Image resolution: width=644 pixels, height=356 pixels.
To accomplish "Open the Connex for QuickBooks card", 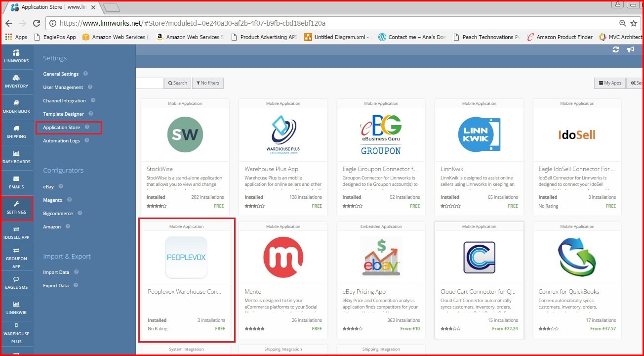I will click(x=577, y=280).
